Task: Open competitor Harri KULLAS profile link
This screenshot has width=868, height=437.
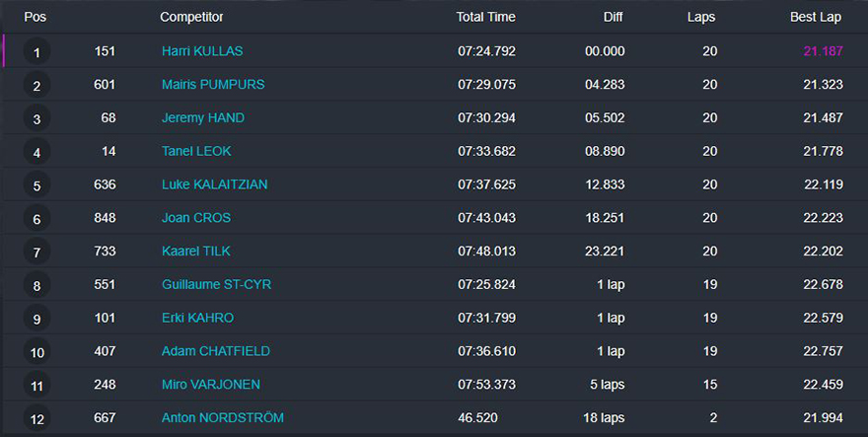Action: 201,51
